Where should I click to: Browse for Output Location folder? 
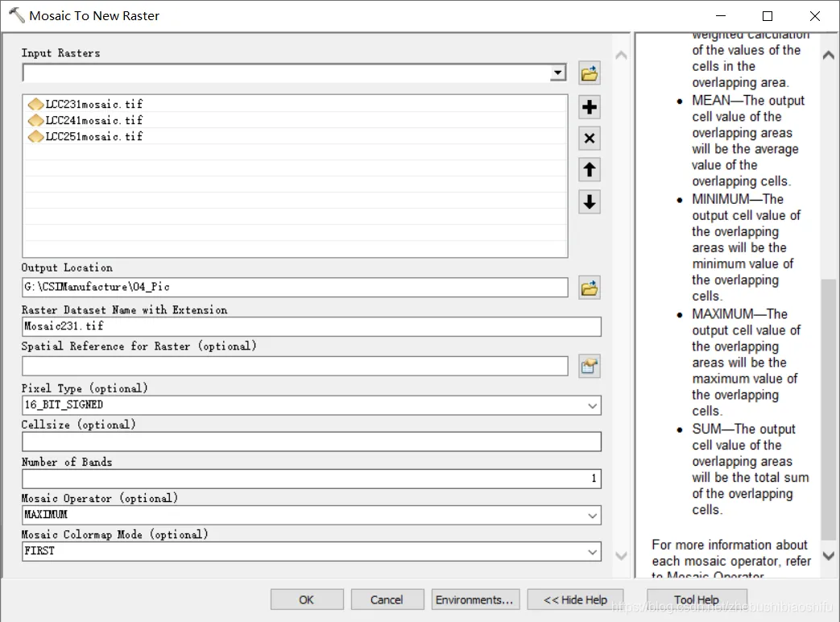coord(590,288)
